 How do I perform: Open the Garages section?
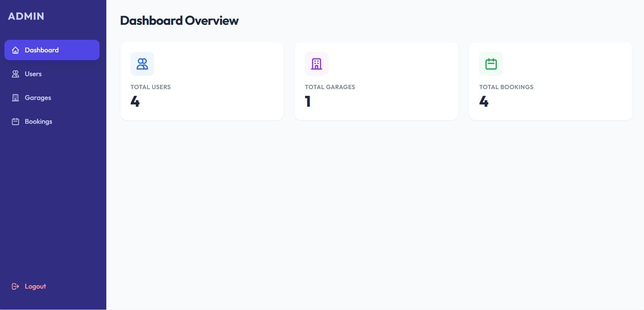tap(52, 98)
